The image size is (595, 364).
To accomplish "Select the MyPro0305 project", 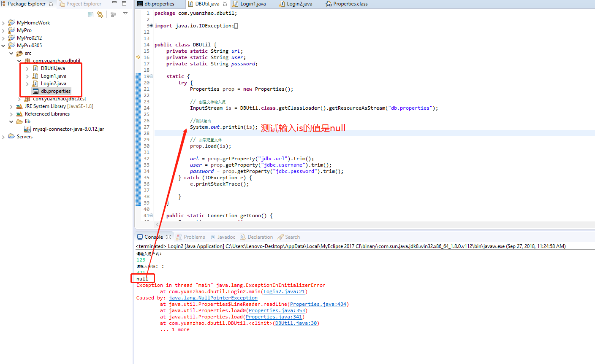I will pyautogui.click(x=29, y=46).
